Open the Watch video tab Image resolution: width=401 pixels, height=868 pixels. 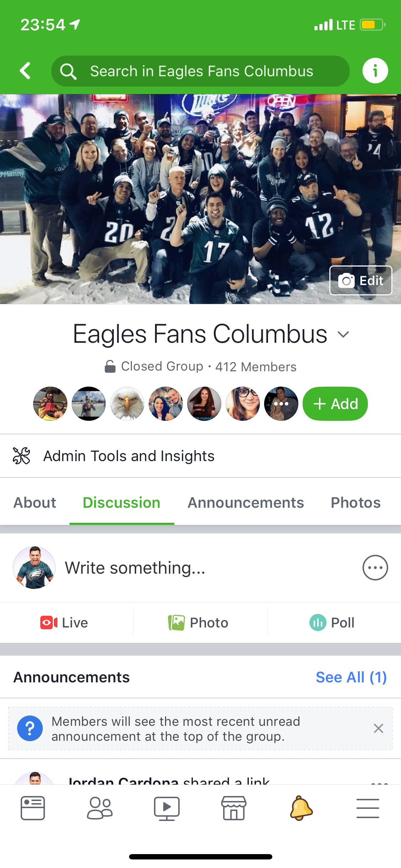(x=167, y=808)
